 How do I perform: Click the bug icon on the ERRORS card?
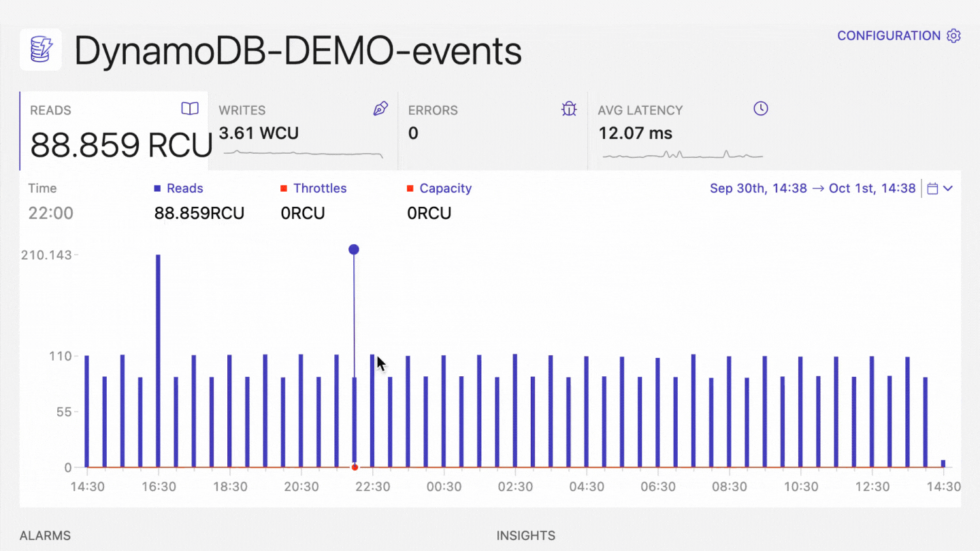[569, 109]
